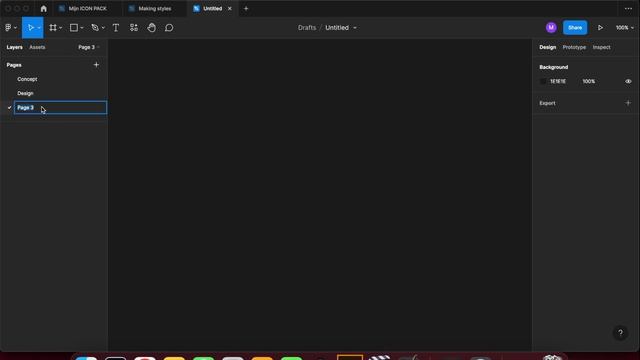
Task: Add a new page with plus icon
Action: (x=96, y=64)
